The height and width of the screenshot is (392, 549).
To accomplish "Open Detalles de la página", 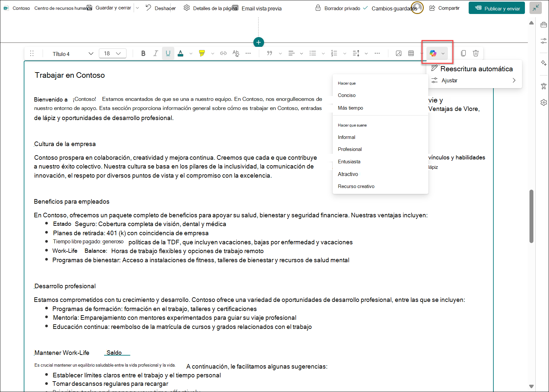I will (x=210, y=8).
